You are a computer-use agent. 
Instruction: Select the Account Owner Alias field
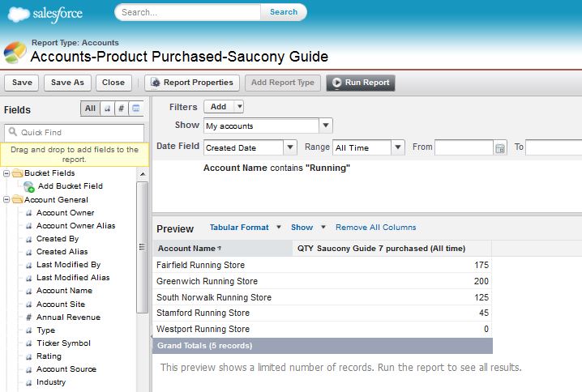pyautogui.click(x=75, y=226)
